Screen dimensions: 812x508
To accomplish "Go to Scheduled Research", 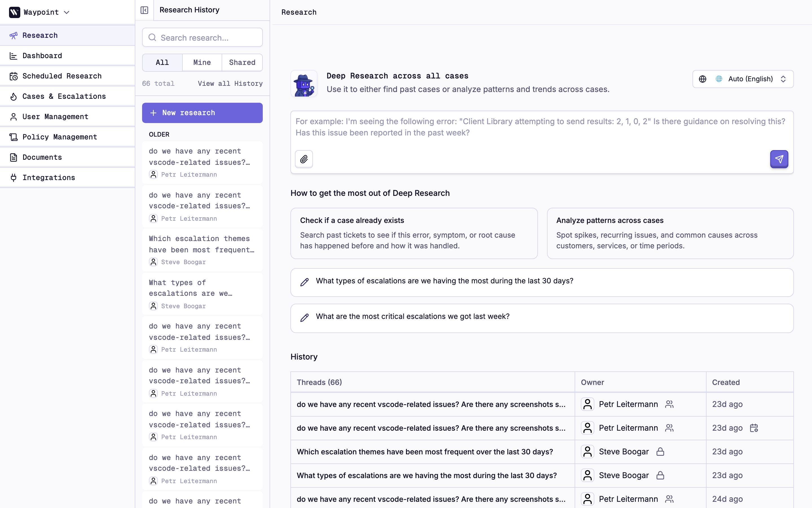I will [x=67, y=76].
